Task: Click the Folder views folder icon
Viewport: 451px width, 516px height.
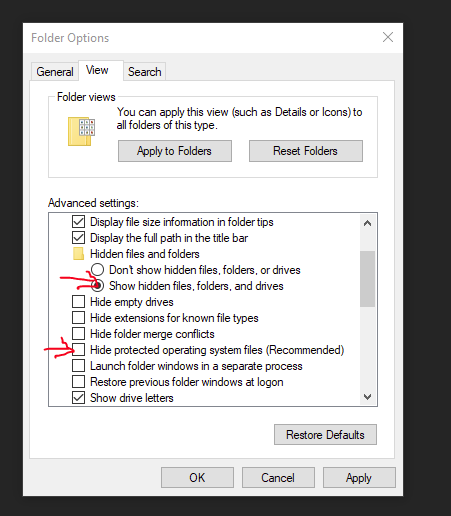Action: (x=81, y=131)
